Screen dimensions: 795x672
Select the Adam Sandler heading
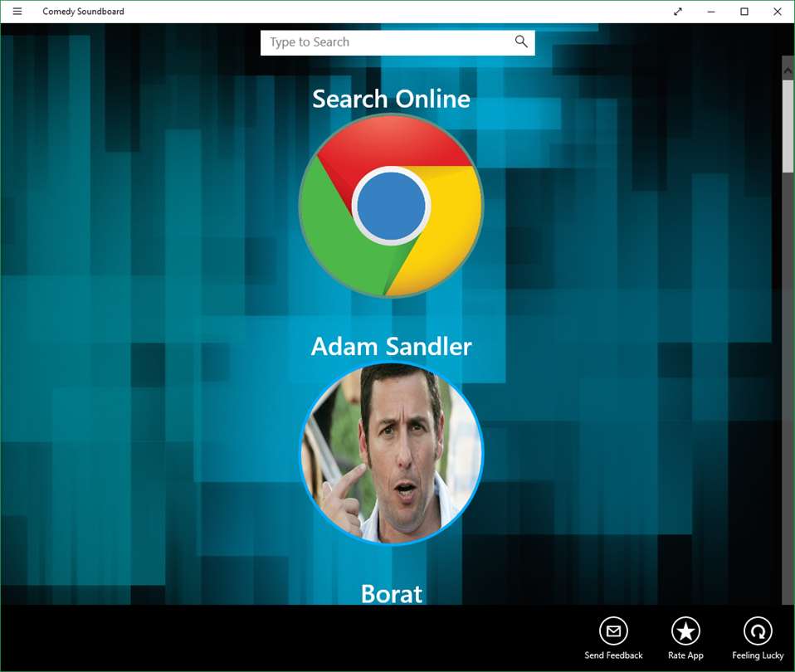coord(391,346)
